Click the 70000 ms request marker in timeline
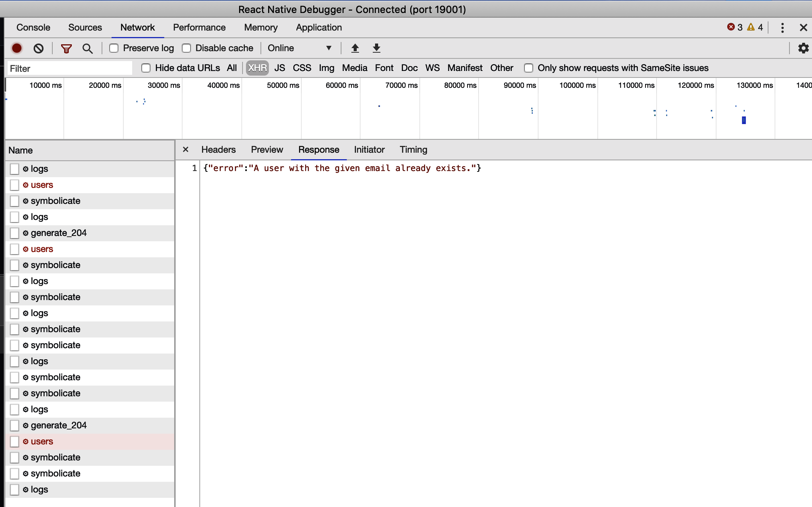 click(x=379, y=106)
